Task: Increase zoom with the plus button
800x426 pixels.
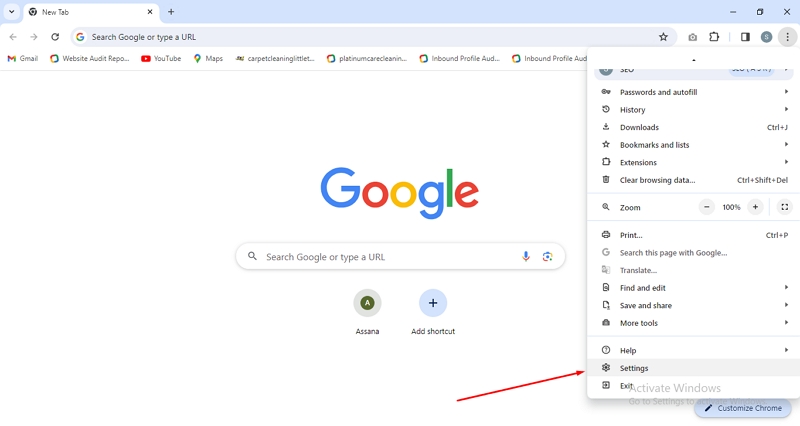Action: (x=755, y=207)
